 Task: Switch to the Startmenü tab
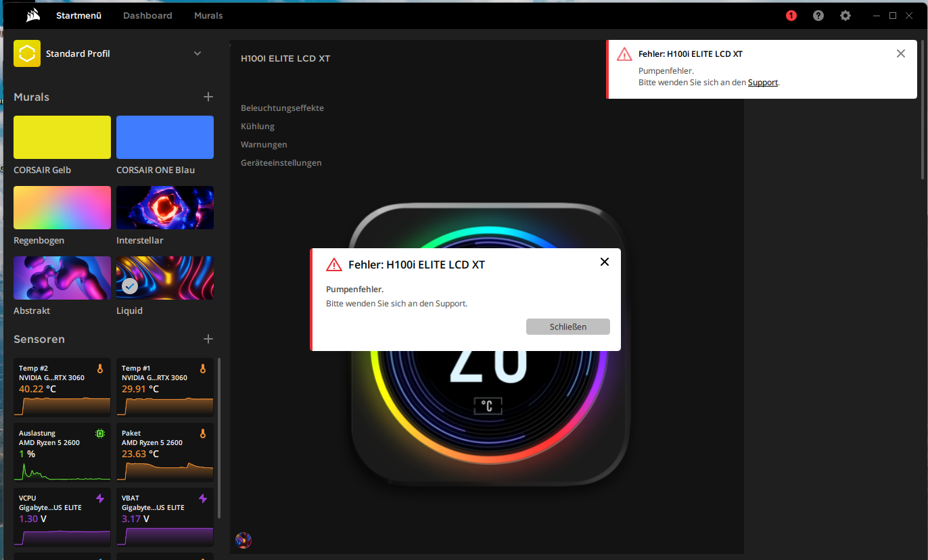(78, 15)
